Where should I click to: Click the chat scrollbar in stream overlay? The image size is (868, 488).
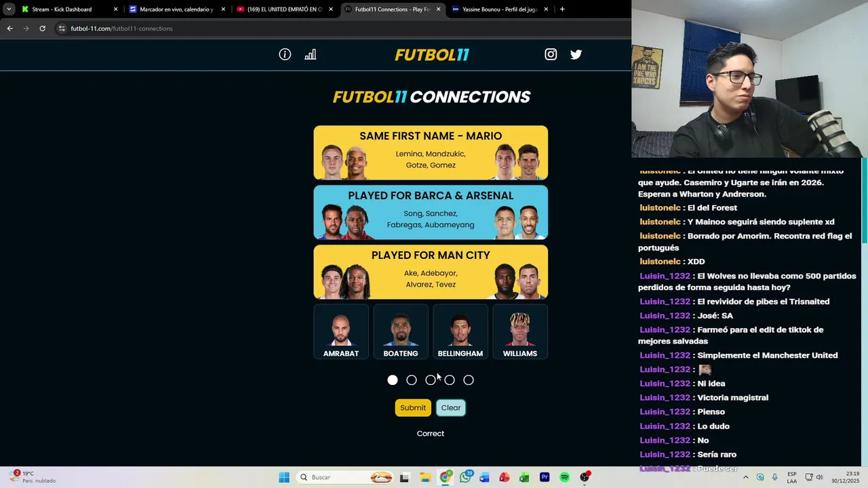(x=864, y=200)
